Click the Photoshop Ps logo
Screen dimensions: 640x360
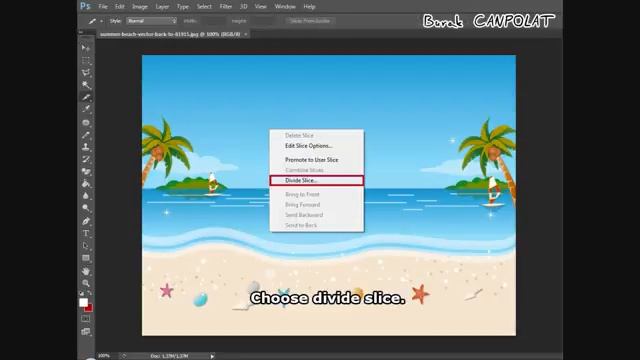(85, 6)
